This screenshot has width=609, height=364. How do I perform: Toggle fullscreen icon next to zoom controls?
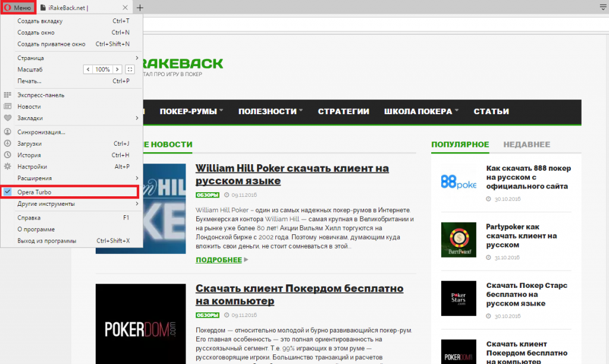tap(130, 70)
